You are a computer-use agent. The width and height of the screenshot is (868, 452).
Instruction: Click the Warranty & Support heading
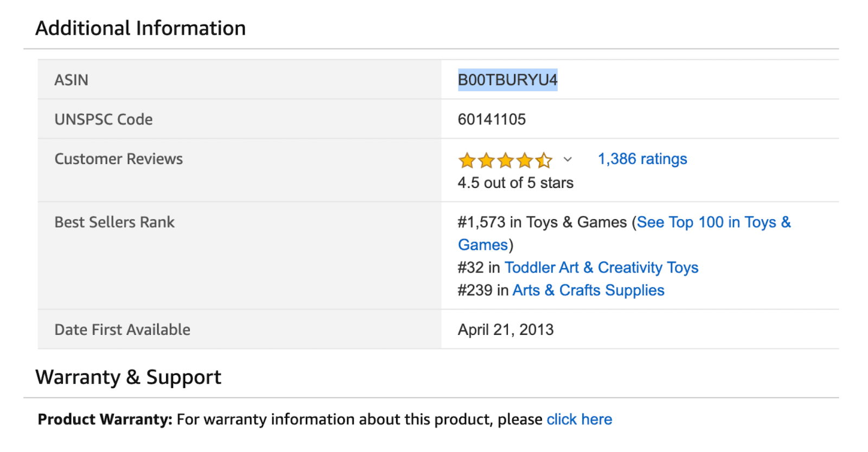coord(128,377)
